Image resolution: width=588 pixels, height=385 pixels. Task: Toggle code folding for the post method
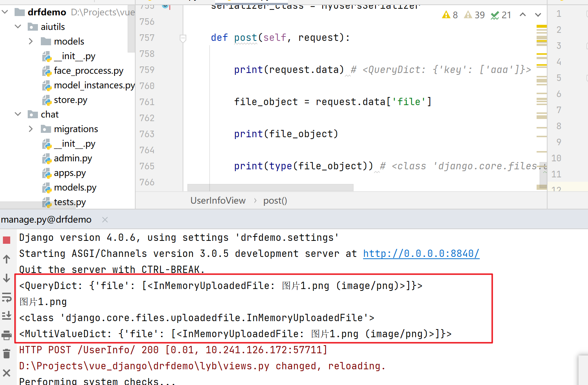183,38
